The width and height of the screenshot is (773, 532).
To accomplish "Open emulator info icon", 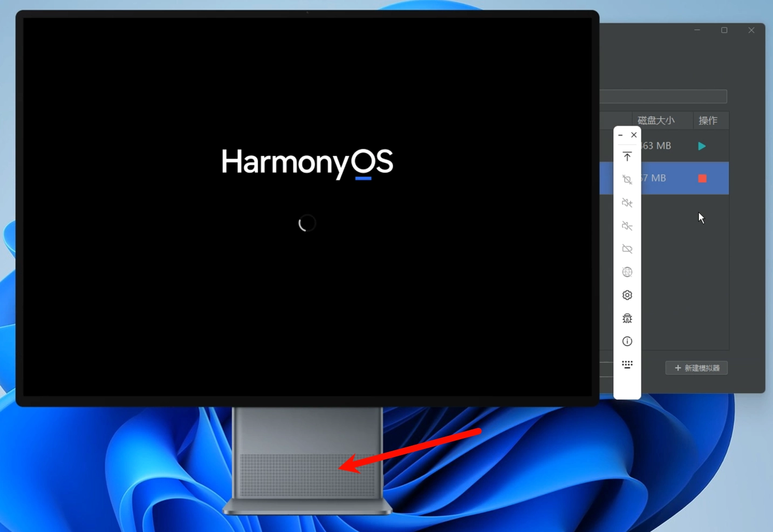I will [627, 342].
